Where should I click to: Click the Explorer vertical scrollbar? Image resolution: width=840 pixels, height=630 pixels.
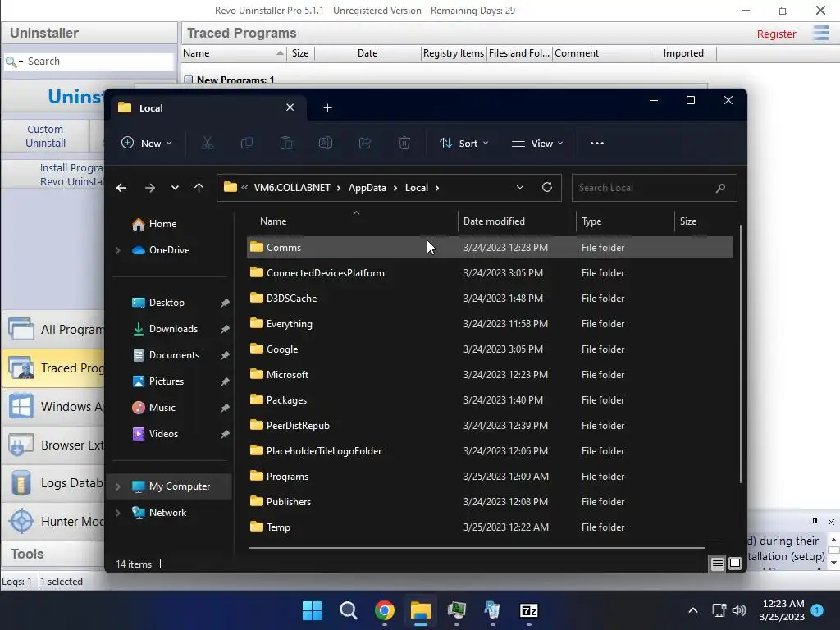point(741,354)
